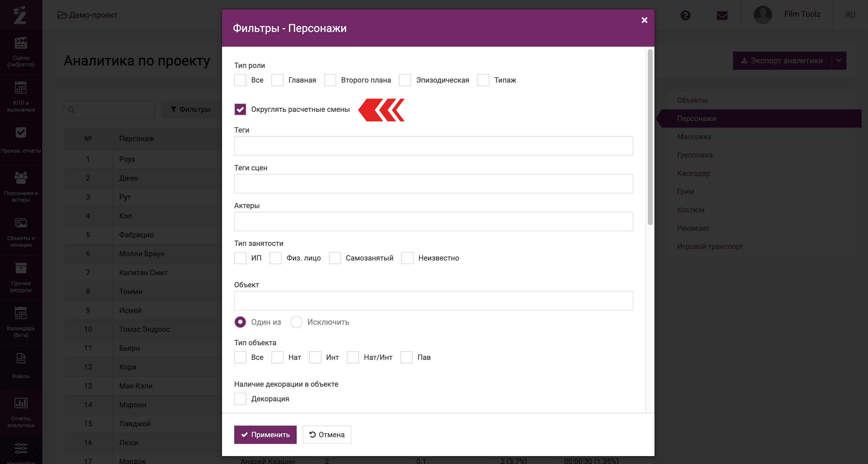
Task: Check the Нат/Инт object type checkbox
Action: (353, 357)
